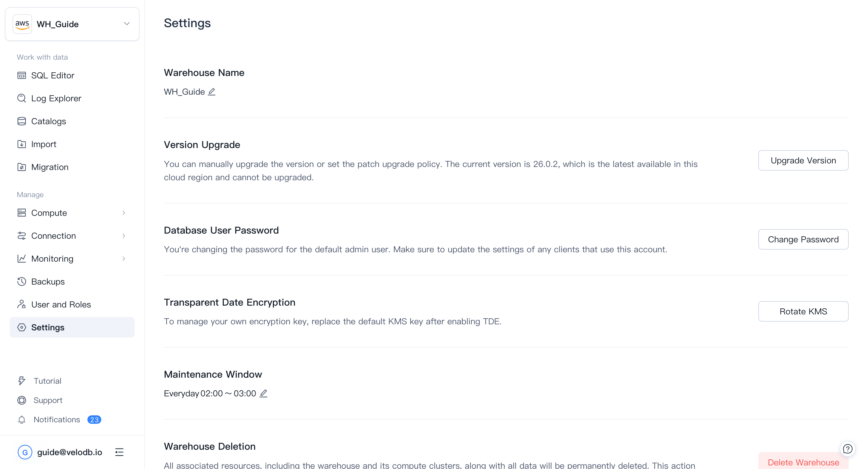Edit the maintenance window time with pencil icon
The image size is (868, 469).
pyautogui.click(x=263, y=393)
